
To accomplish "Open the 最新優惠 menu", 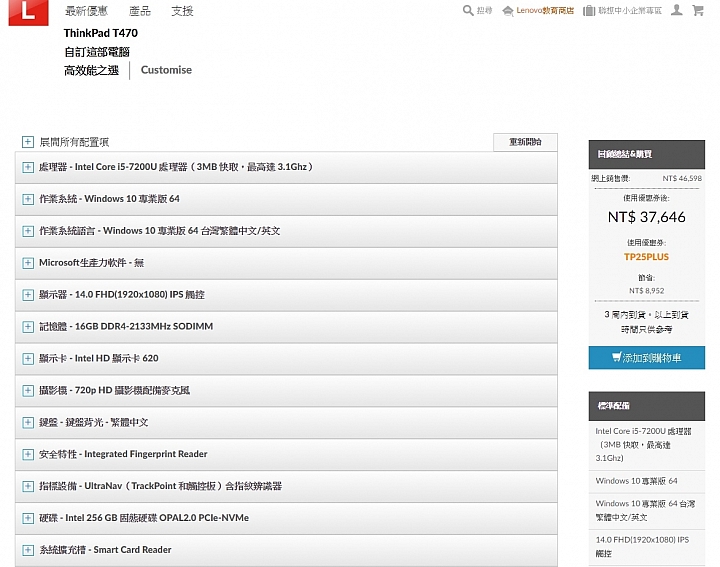I will (86, 11).
